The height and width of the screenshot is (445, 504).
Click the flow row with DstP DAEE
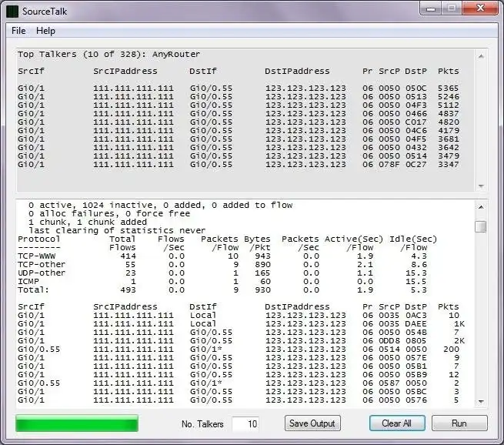point(241,323)
